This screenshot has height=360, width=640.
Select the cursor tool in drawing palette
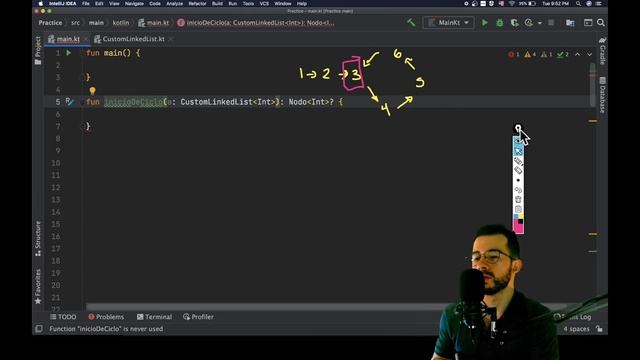tap(518, 151)
